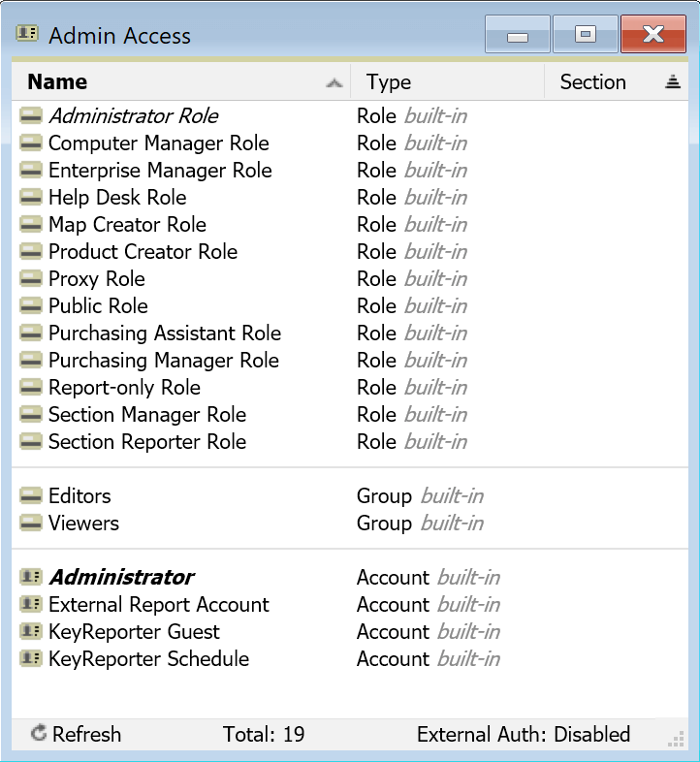Screen dimensions: 700x762
Task: Click the refresh arrow icon in status bar
Action: coord(39,734)
